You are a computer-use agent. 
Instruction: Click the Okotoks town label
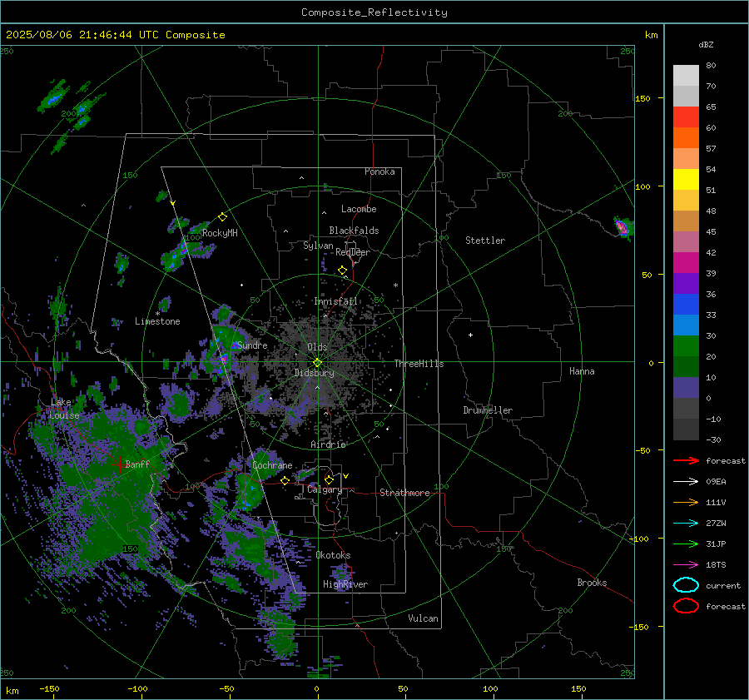333,555
